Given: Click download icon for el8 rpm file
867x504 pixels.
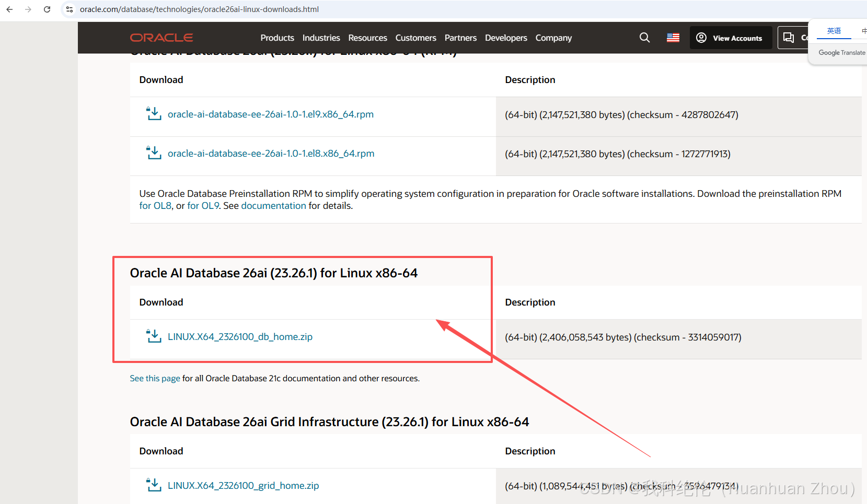Looking at the screenshot, I should pos(154,153).
